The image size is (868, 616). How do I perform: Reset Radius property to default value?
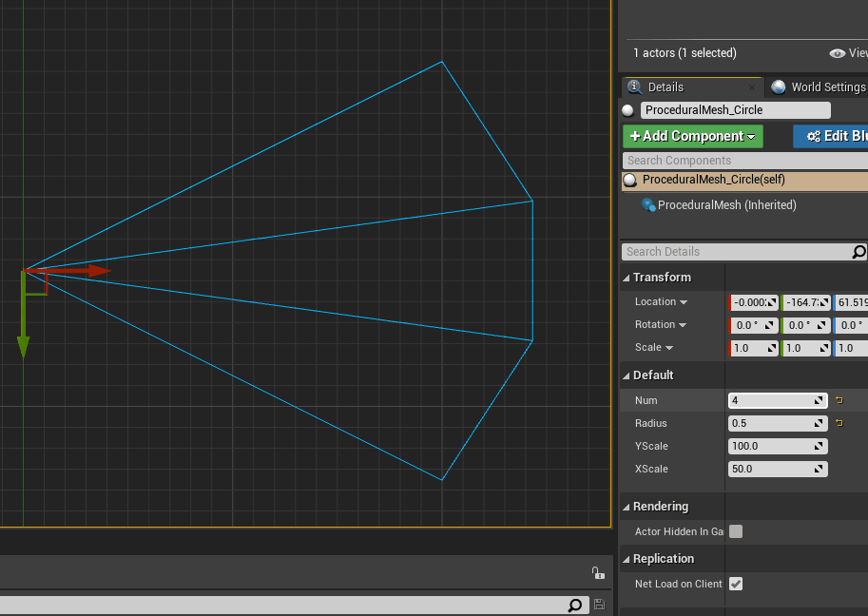coord(839,423)
